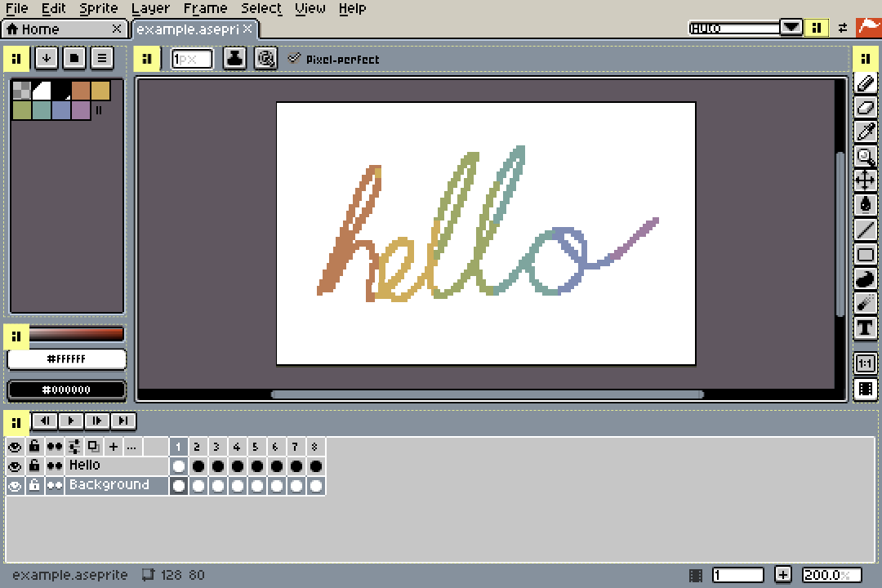Choose the Rectangle shape tool
Image resolution: width=882 pixels, height=588 pixels.
tap(865, 254)
